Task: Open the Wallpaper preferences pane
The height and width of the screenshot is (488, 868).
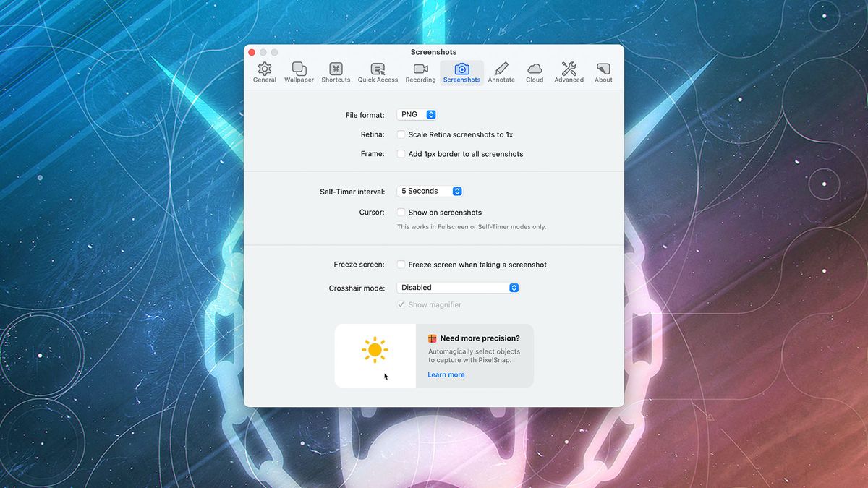Action: pos(299,72)
